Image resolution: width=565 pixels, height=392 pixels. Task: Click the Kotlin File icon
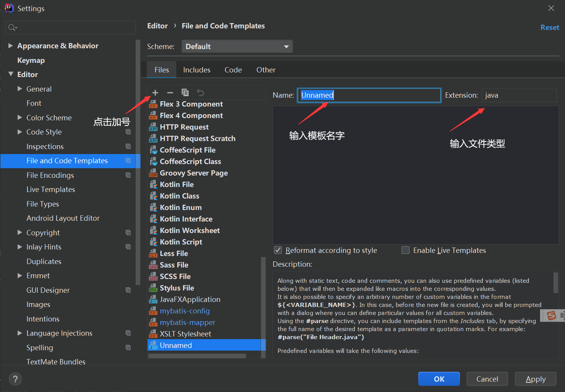(153, 185)
